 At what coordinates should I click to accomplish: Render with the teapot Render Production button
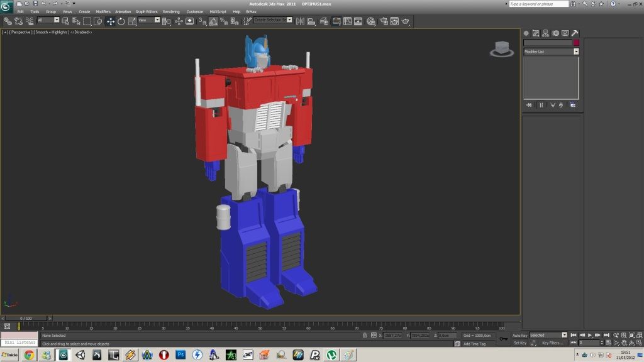click(406, 21)
